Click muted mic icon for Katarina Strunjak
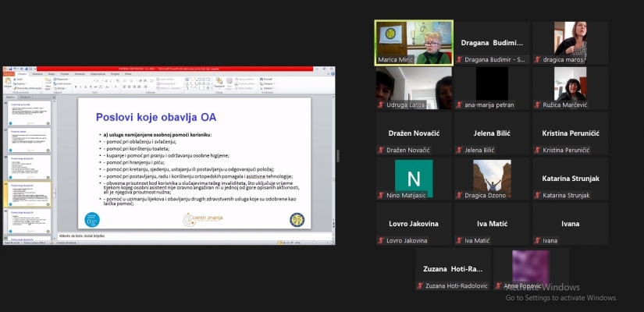The height and width of the screenshot is (312, 644). [537, 195]
